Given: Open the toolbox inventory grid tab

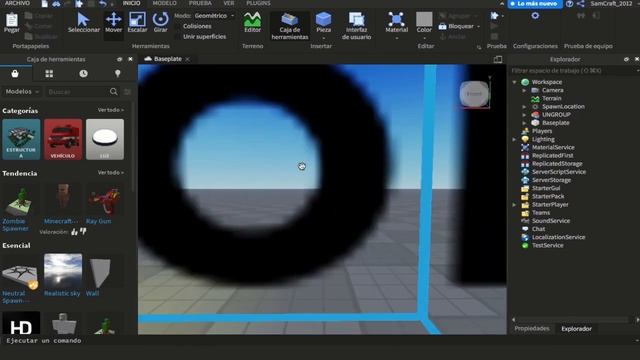Looking at the screenshot, I should tap(49, 73).
